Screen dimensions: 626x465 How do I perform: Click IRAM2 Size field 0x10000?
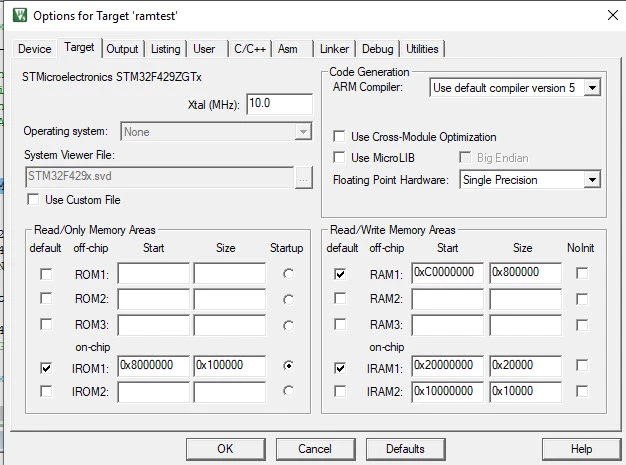(525, 392)
